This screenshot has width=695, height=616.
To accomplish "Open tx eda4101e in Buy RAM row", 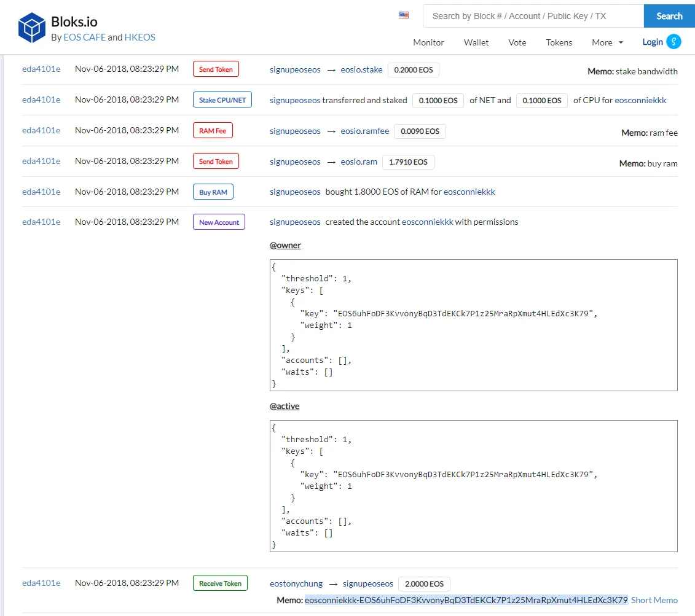I will tap(41, 192).
